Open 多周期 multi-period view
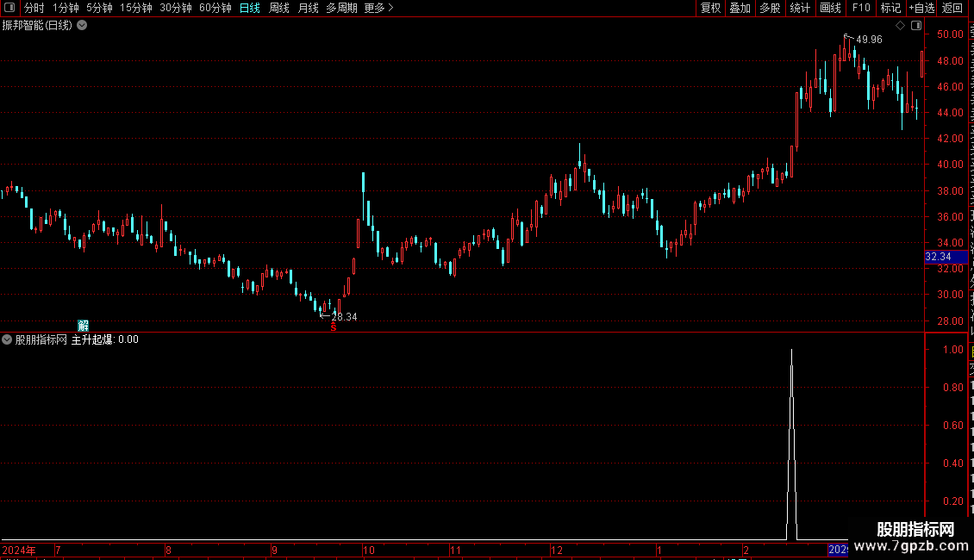974x560 pixels. pos(341,8)
